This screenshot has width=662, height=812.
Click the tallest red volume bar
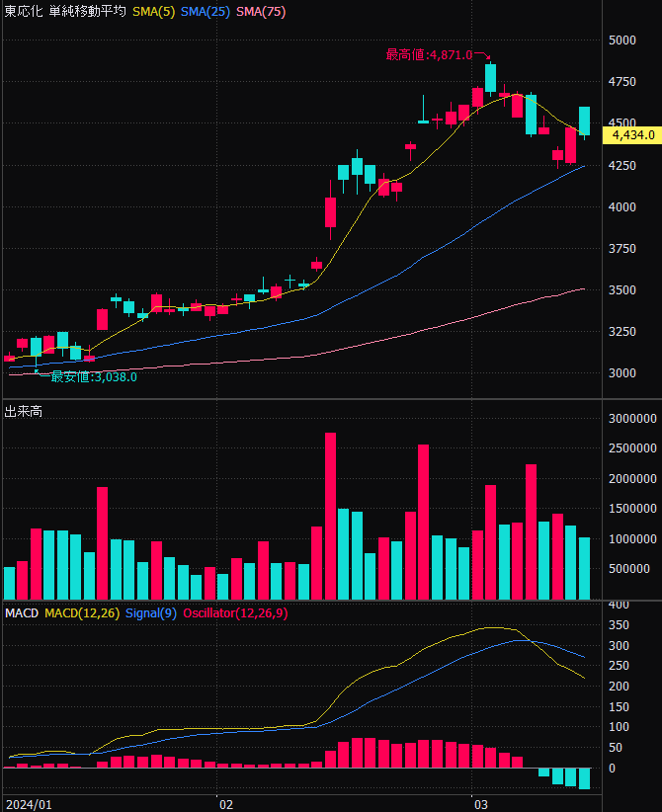[330, 517]
